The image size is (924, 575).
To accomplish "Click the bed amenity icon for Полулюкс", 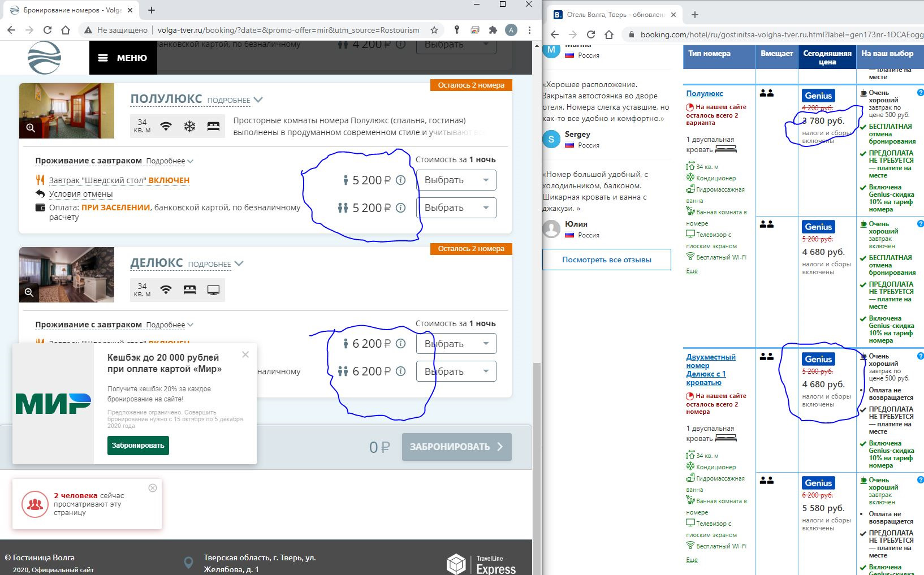I will (x=213, y=126).
